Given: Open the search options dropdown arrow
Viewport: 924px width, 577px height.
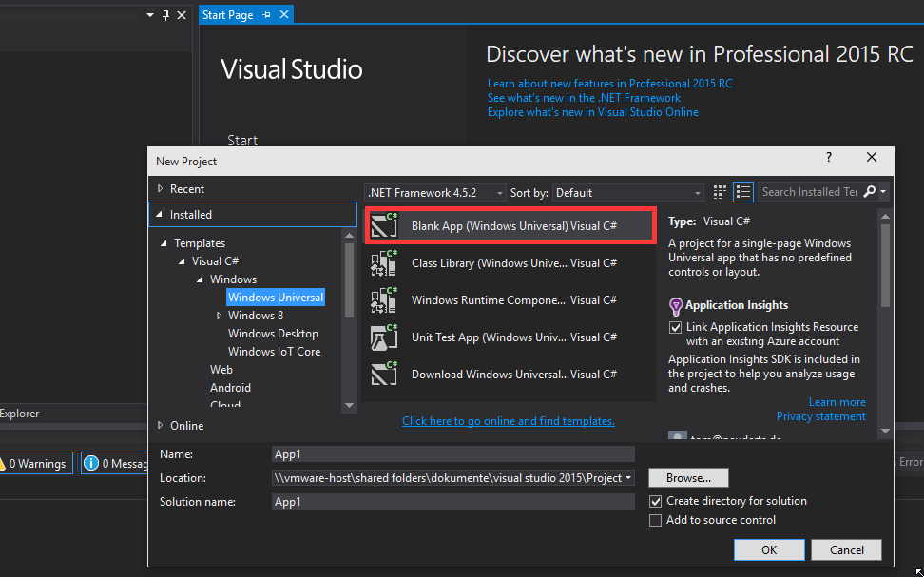Looking at the screenshot, I should click(883, 192).
